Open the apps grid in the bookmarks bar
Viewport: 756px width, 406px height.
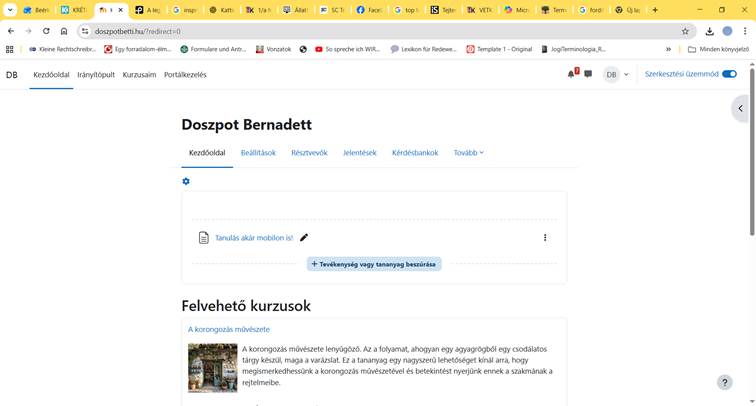(10, 49)
